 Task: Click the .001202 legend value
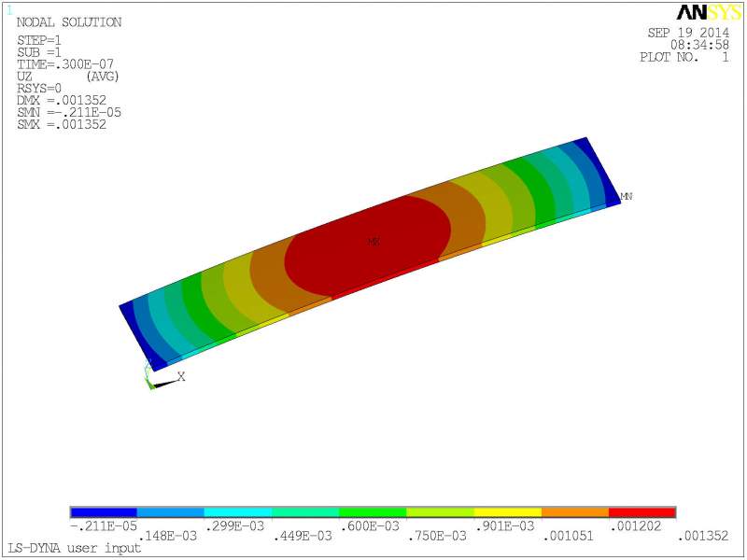click(636, 526)
